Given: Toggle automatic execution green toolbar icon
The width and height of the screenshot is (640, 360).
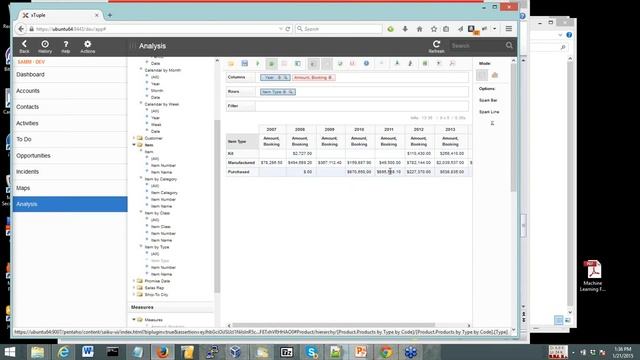Looking at the screenshot, I should pos(271,64).
